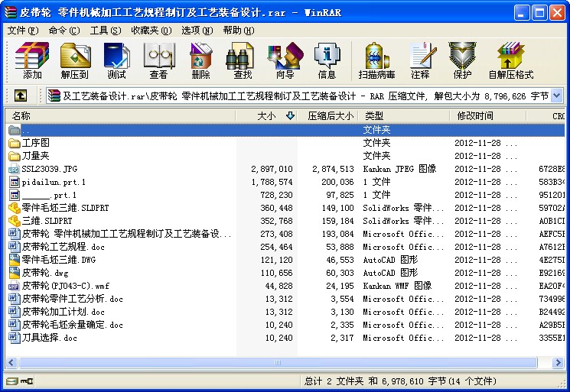The image size is (570, 392).
Task: Sort by 修改时间 column header
Action: point(488,116)
